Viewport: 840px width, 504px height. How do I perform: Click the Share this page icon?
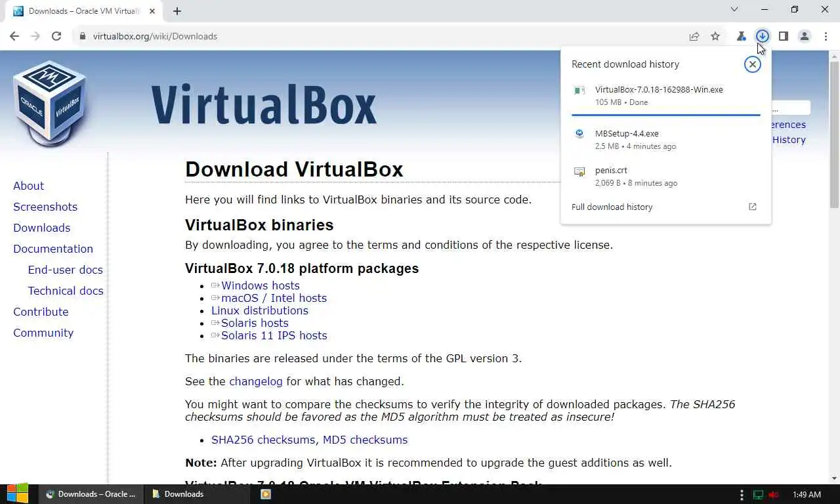694,36
